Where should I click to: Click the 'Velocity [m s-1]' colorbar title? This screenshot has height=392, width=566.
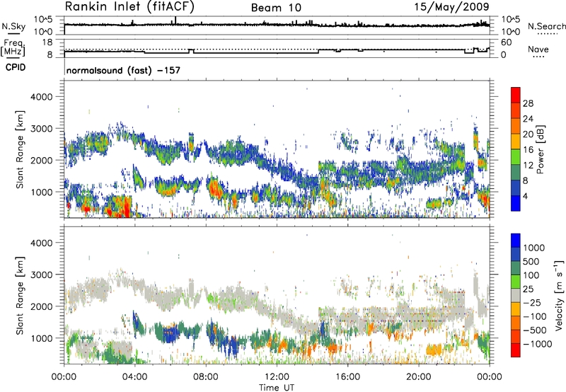pyautogui.click(x=559, y=295)
